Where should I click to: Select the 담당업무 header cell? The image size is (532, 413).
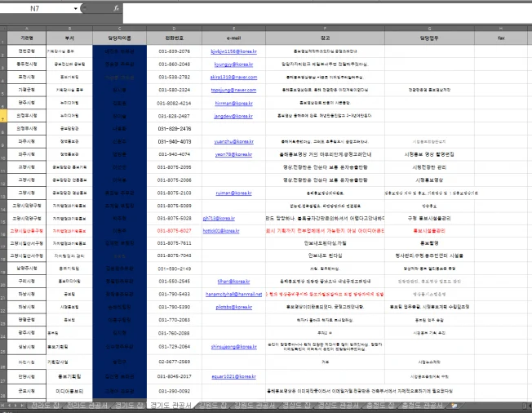[429, 38]
